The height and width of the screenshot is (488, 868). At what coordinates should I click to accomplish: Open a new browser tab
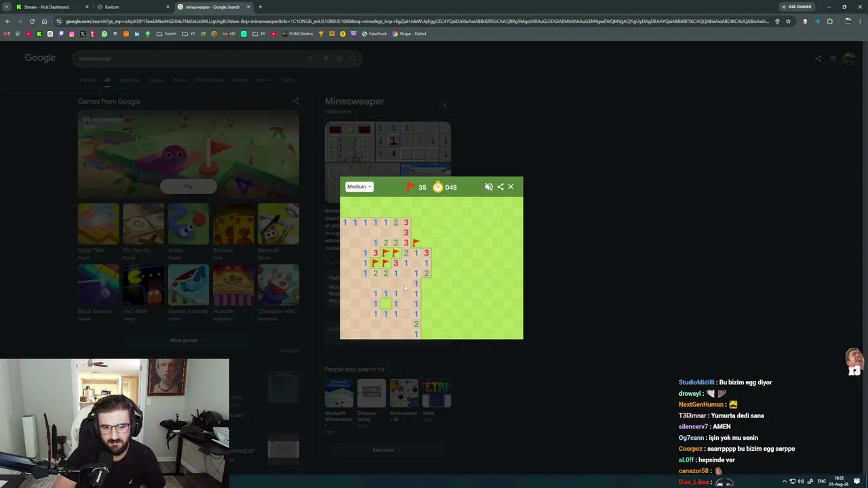click(260, 7)
